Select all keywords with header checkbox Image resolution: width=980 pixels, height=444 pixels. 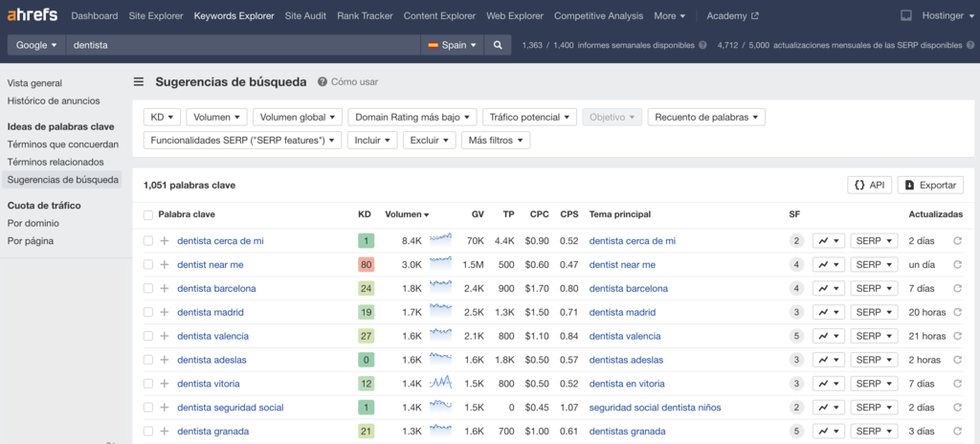[148, 214]
